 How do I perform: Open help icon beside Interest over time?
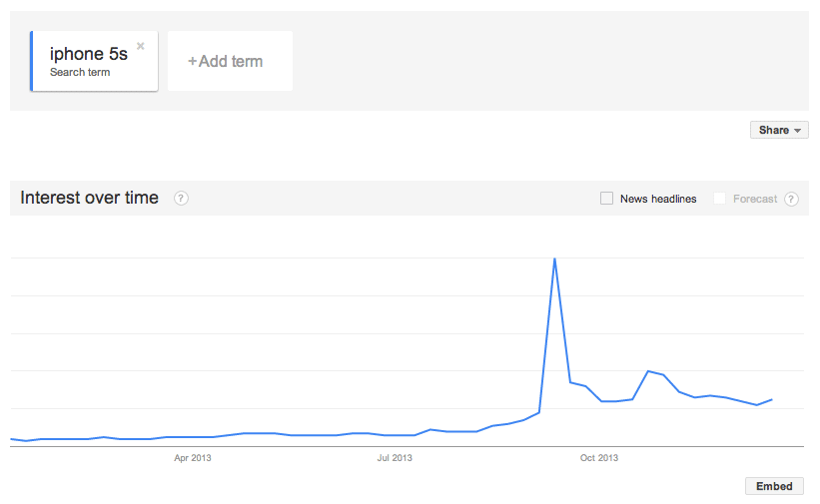tap(181, 198)
